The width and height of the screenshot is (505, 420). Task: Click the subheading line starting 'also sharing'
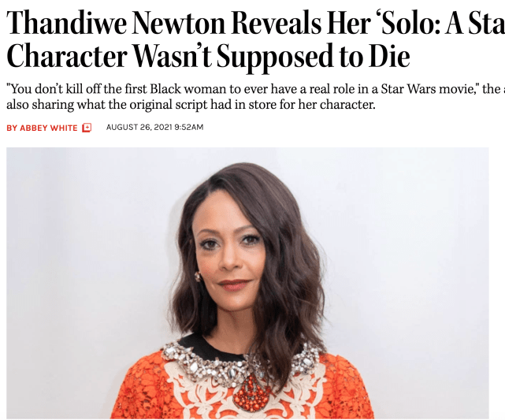click(x=191, y=105)
